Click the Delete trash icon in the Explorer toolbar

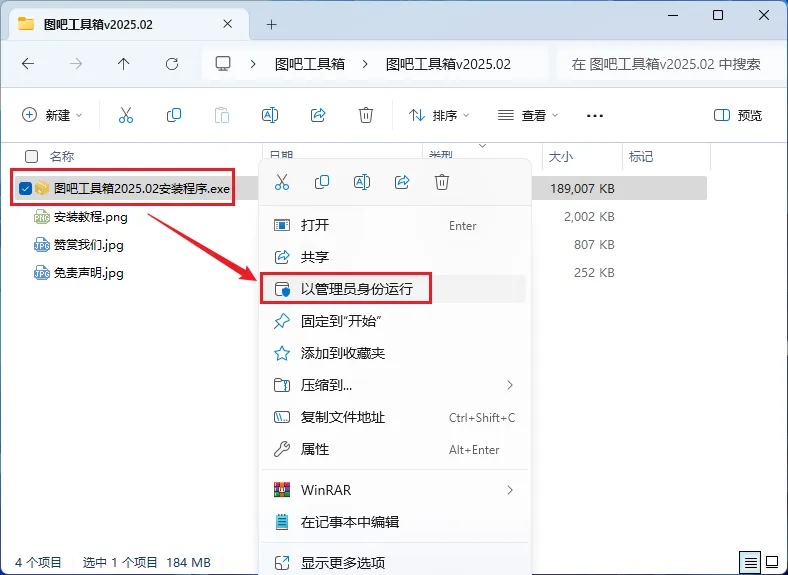pyautogui.click(x=365, y=115)
